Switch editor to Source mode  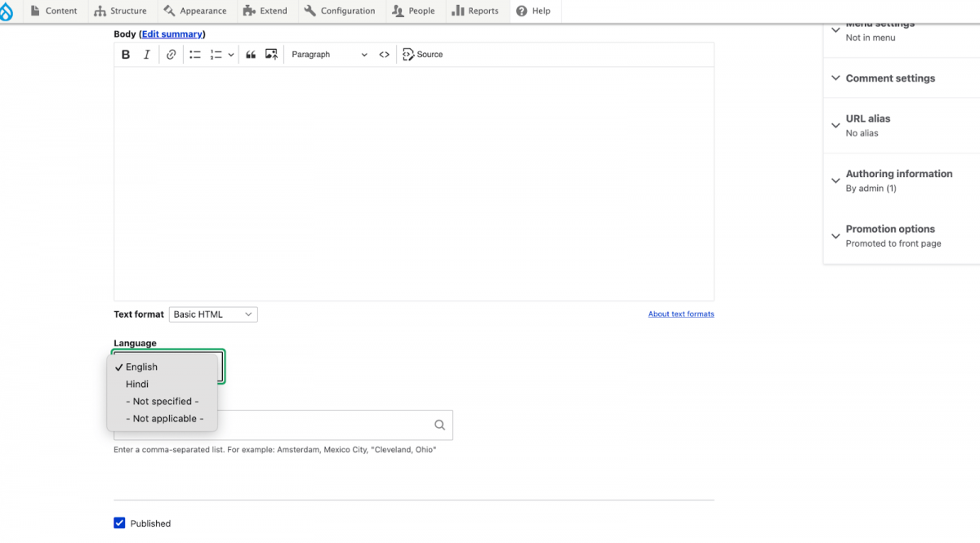(x=422, y=55)
